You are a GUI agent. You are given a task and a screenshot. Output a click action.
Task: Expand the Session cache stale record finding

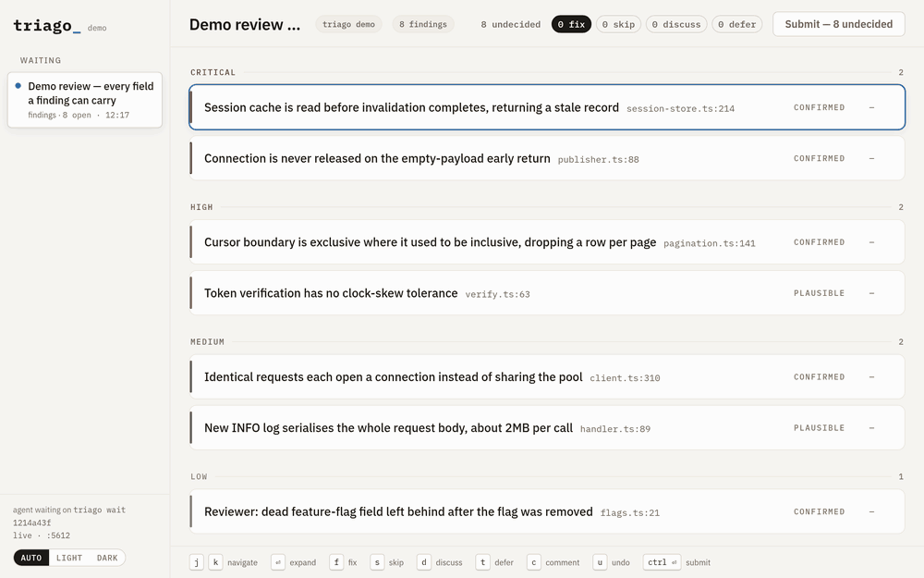(x=547, y=107)
